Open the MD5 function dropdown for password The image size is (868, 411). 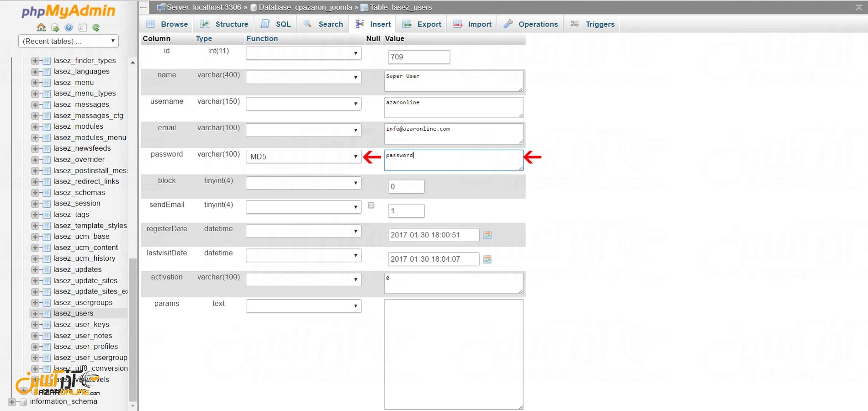pos(303,156)
